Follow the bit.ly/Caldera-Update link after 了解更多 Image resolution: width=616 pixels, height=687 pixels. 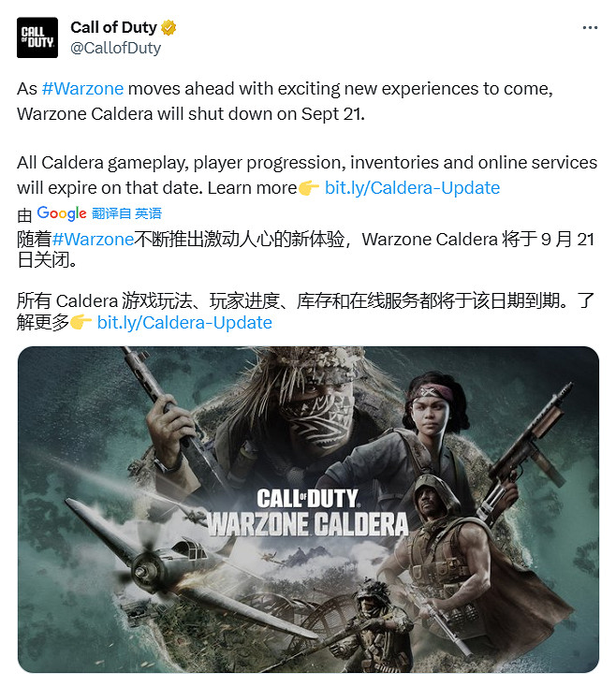184,323
